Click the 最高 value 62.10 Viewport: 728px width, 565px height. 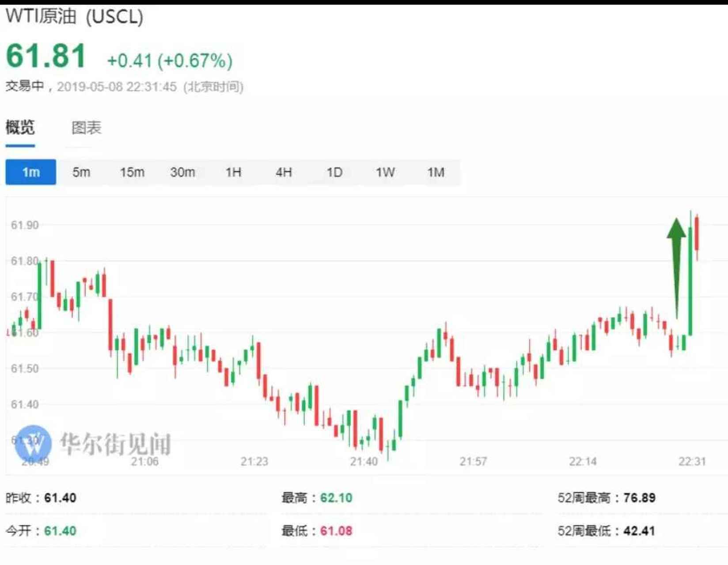[336, 498]
